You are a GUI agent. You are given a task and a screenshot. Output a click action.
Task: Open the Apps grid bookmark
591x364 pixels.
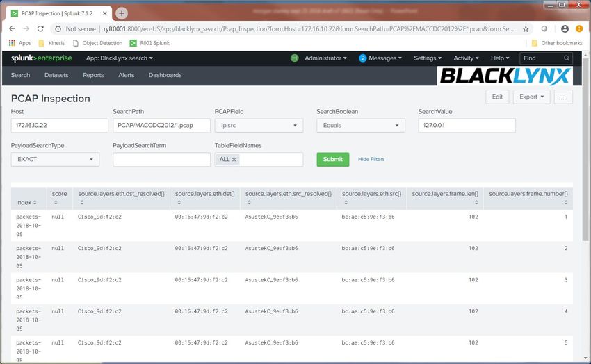coord(19,43)
